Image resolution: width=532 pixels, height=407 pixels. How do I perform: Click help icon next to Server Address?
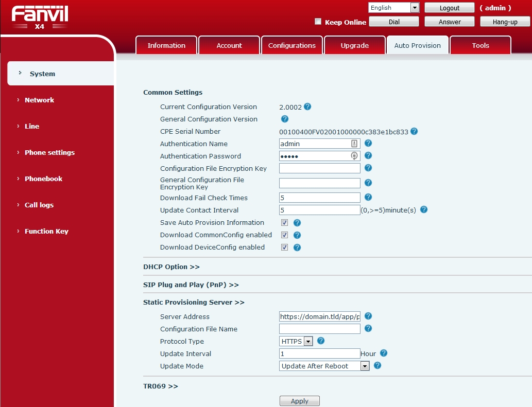(x=368, y=316)
